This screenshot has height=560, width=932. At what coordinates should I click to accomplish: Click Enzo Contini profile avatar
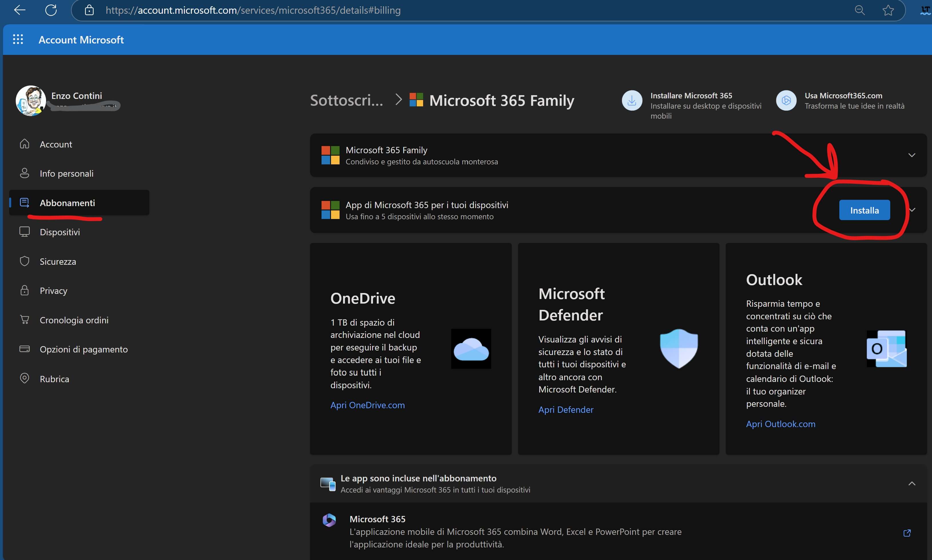(31, 101)
